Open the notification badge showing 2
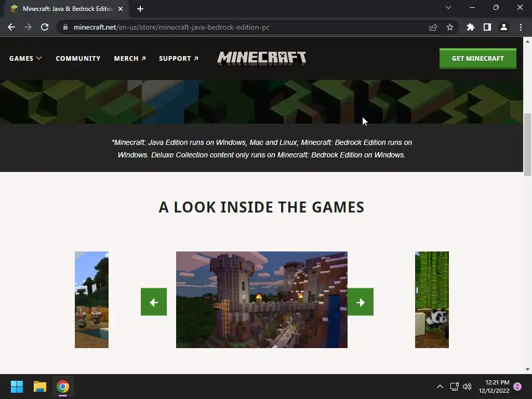This screenshot has width=532, height=399. pyautogui.click(x=517, y=387)
